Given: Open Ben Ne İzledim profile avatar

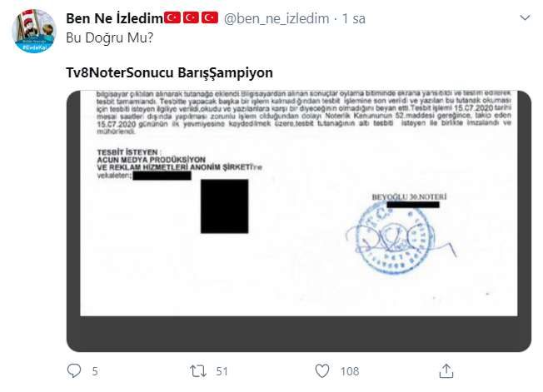Looking at the screenshot, I should (34, 31).
